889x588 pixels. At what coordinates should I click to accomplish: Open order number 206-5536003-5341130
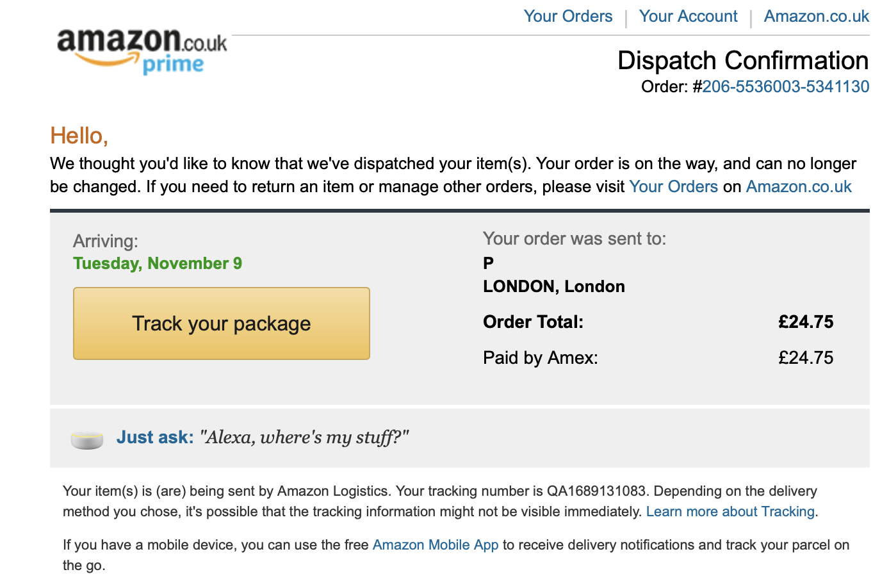[x=786, y=86]
